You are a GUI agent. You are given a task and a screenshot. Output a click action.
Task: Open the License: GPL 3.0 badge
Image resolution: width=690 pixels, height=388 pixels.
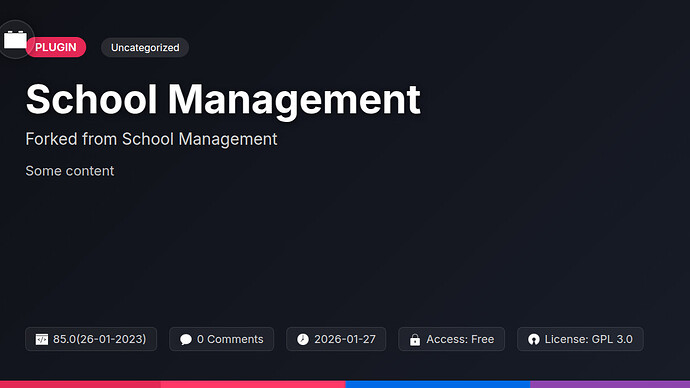580,339
